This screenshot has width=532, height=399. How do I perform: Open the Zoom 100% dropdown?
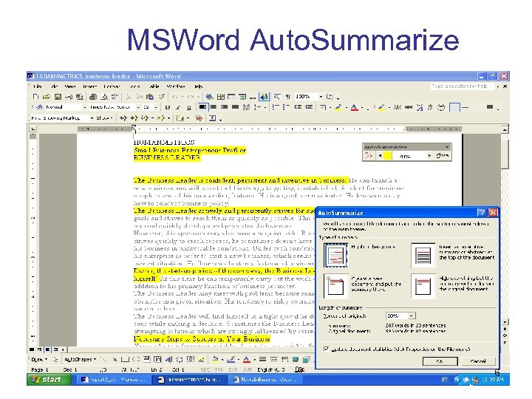tap(321, 97)
